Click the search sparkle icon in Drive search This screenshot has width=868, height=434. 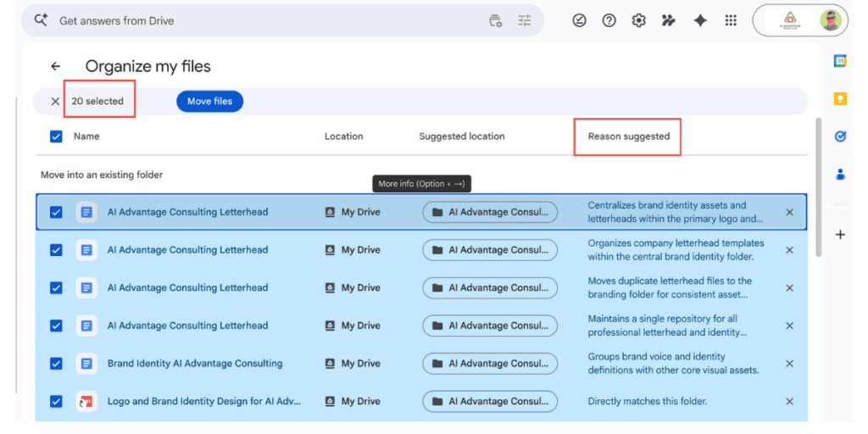click(x=41, y=20)
